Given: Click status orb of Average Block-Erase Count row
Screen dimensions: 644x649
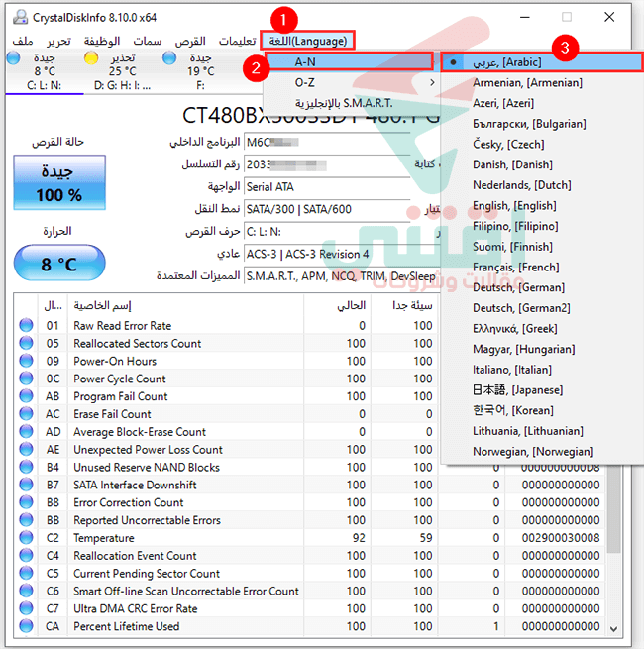Looking at the screenshot, I should (x=26, y=432).
